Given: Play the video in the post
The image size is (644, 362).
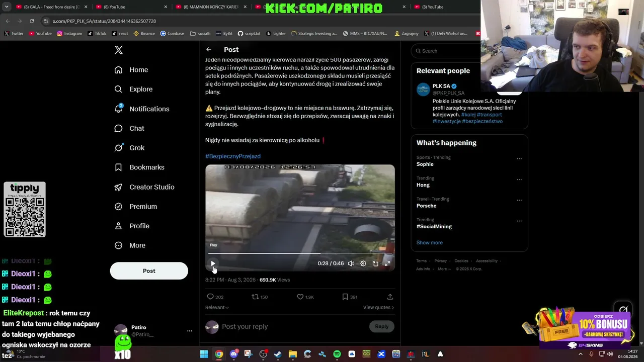Looking at the screenshot, I should 213,263.
